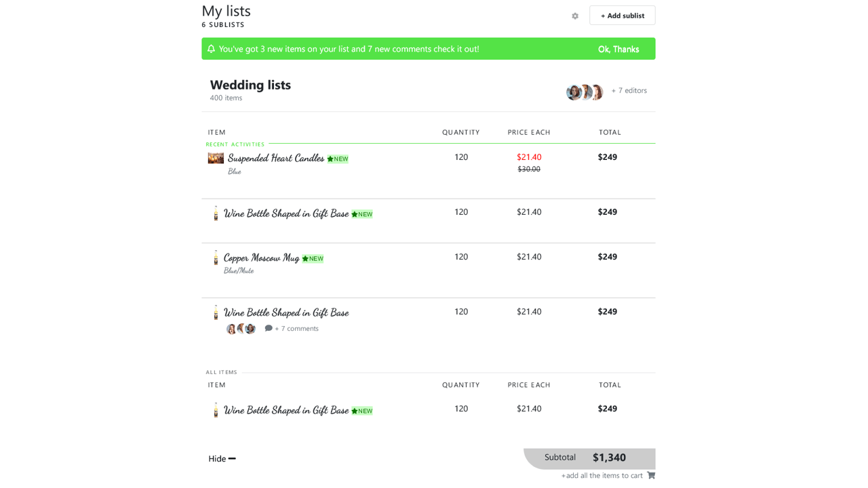Click the first editor avatar near Wedding lists
The image size is (868, 488).
[x=573, y=91]
